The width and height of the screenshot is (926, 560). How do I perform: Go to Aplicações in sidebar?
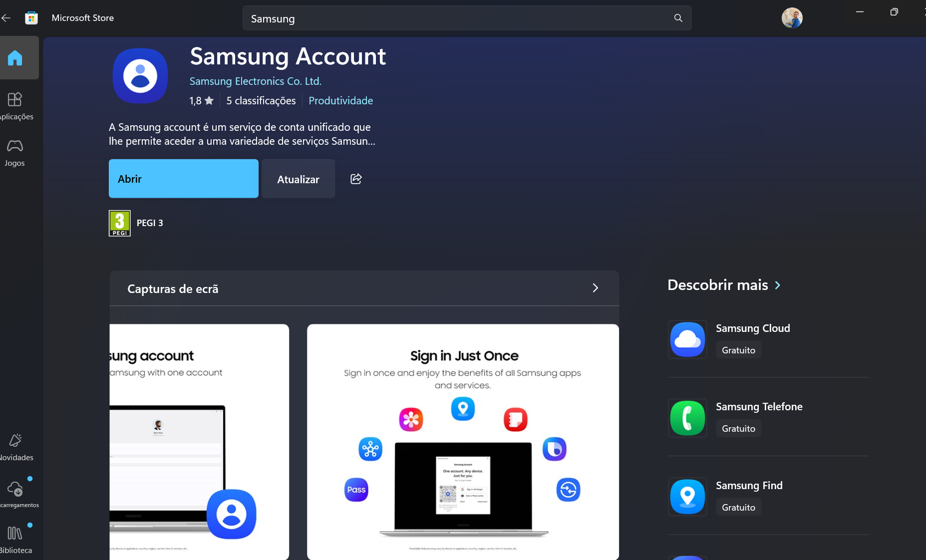click(x=15, y=106)
